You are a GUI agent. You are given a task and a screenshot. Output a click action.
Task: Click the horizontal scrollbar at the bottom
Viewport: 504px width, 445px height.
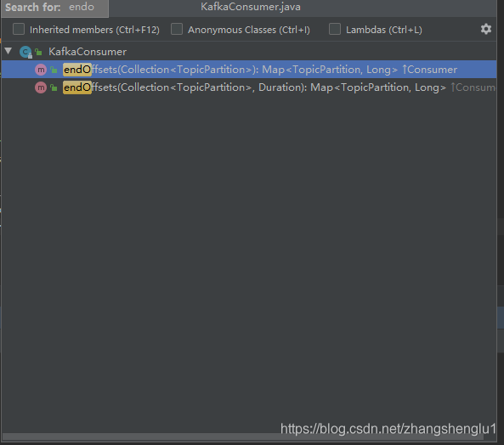coord(243,437)
